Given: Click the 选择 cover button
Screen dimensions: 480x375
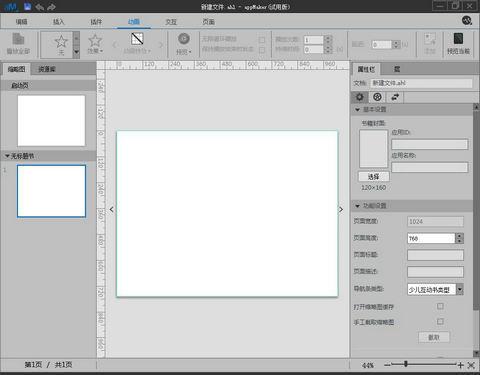Looking at the screenshot, I should [x=373, y=176].
